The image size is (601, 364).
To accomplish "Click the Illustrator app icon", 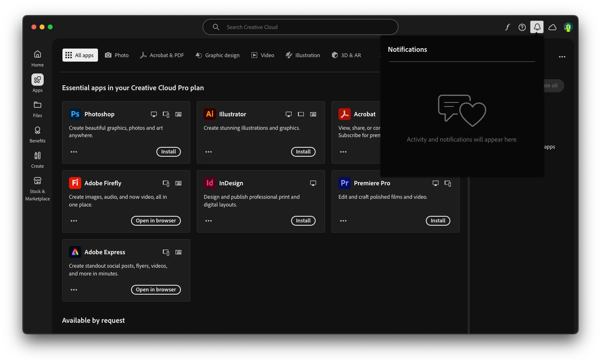I will [210, 114].
